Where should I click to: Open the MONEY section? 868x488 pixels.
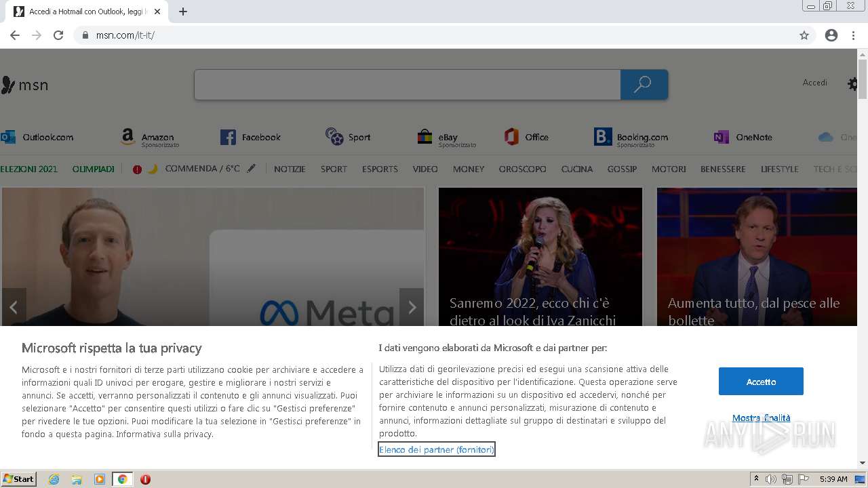pos(469,169)
